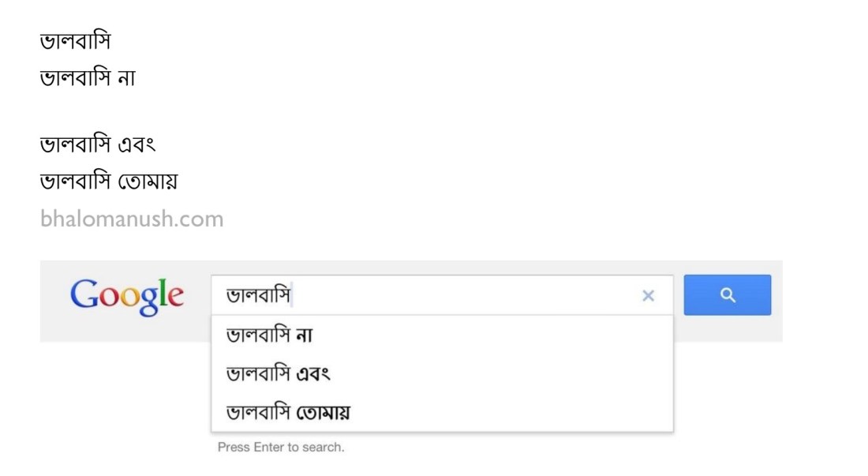Open the bhalomanush.com gray link text
Image resolution: width=868 pixels, height=476 pixels.
pyautogui.click(x=132, y=219)
